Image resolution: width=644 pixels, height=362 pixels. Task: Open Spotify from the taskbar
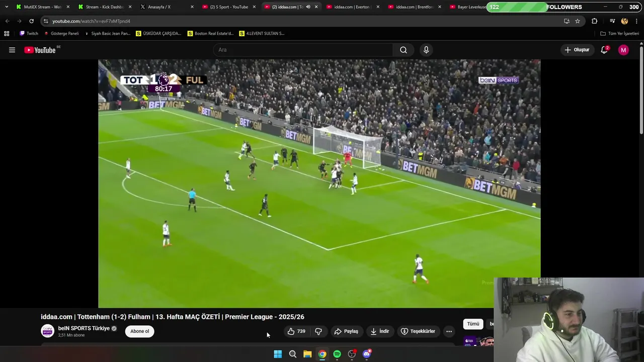337,354
